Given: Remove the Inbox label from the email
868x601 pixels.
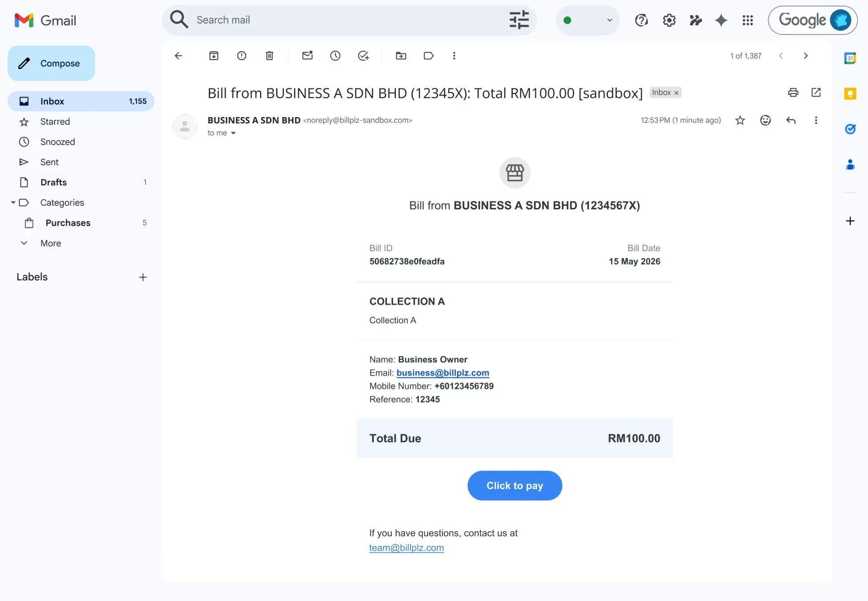Looking at the screenshot, I should (x=676, y=93).
